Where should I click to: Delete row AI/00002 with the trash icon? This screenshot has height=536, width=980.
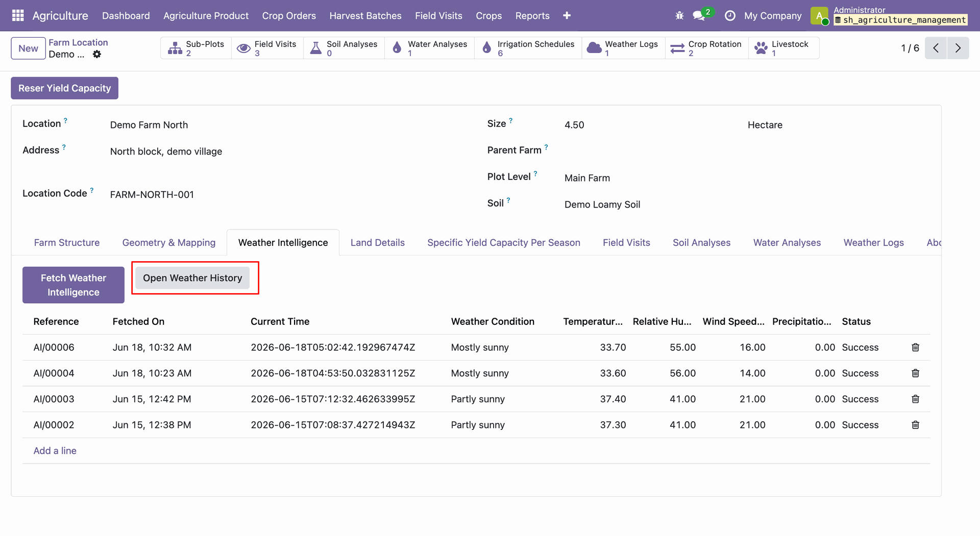coord(915,425)
